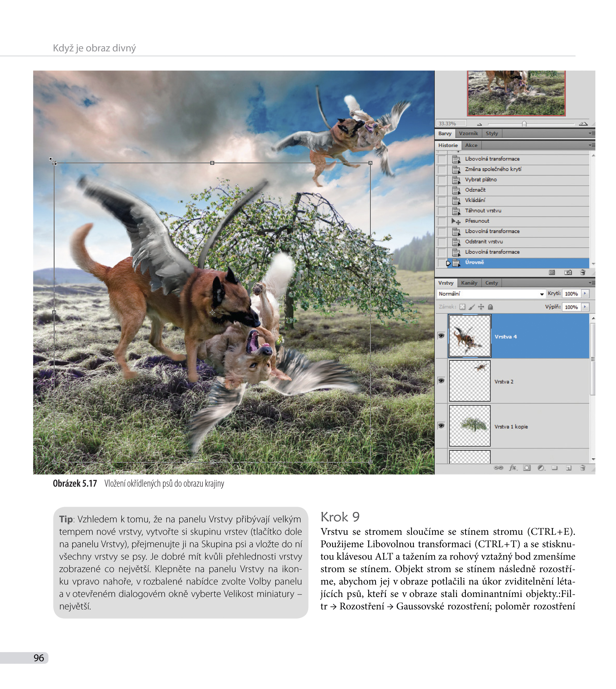Delete current state with History panel trash icon

(582, 272)
